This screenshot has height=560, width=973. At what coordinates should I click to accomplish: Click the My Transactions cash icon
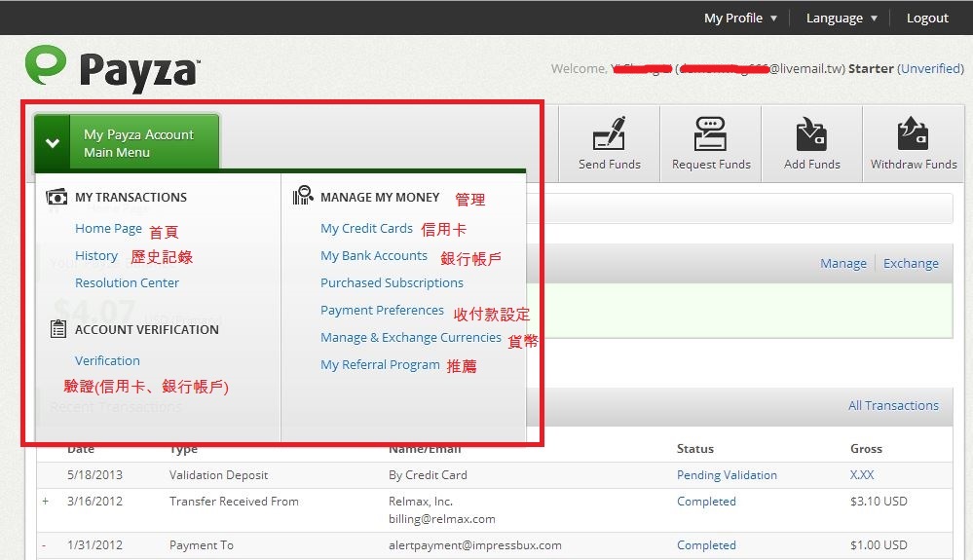pos(56,197)
